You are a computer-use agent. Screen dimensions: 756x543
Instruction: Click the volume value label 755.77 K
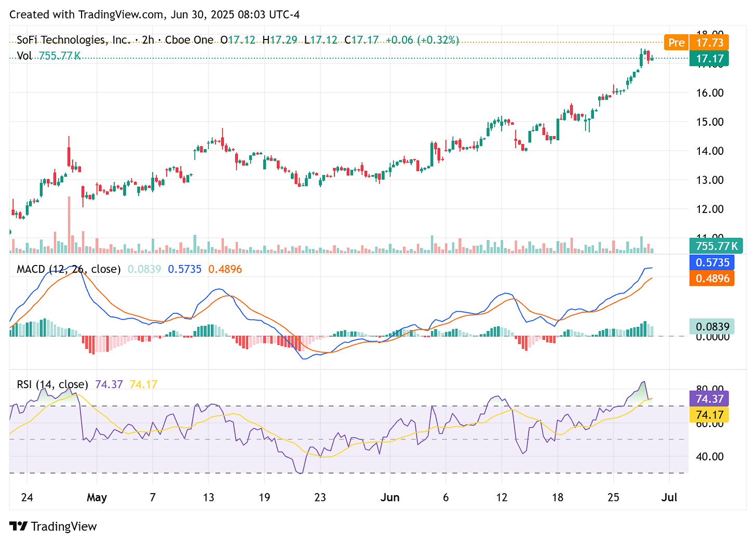pos(716,246)
